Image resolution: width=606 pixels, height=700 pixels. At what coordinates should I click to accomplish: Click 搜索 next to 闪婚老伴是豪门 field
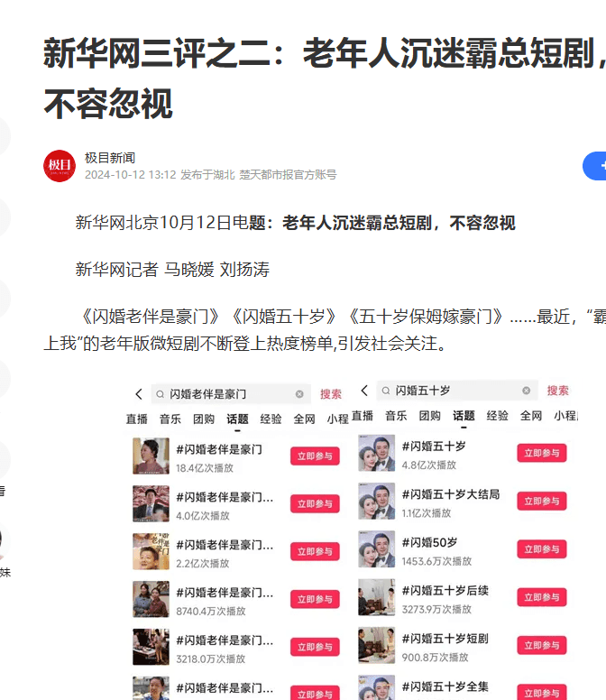pos(331,394)
